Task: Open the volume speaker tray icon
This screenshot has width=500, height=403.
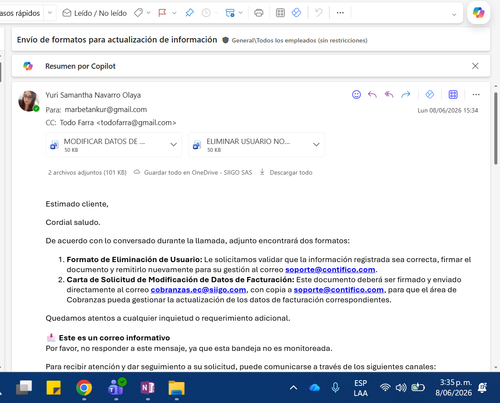Action: (401, 387)
